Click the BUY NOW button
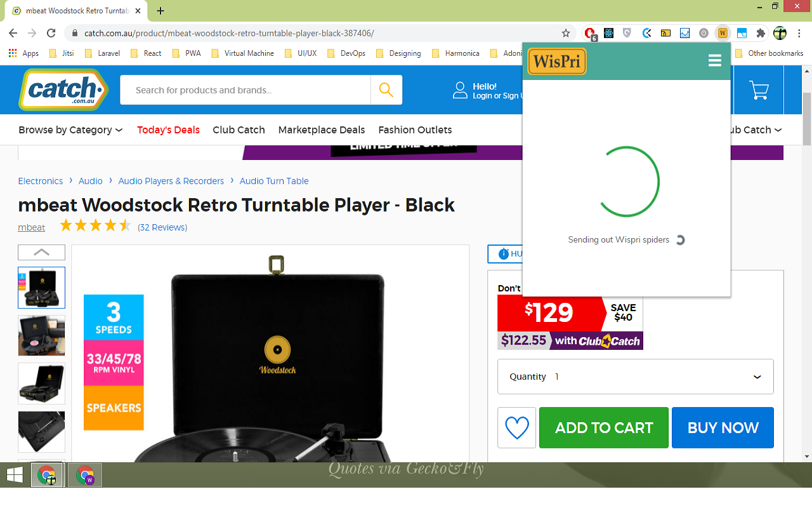 (x=723, y=428)
